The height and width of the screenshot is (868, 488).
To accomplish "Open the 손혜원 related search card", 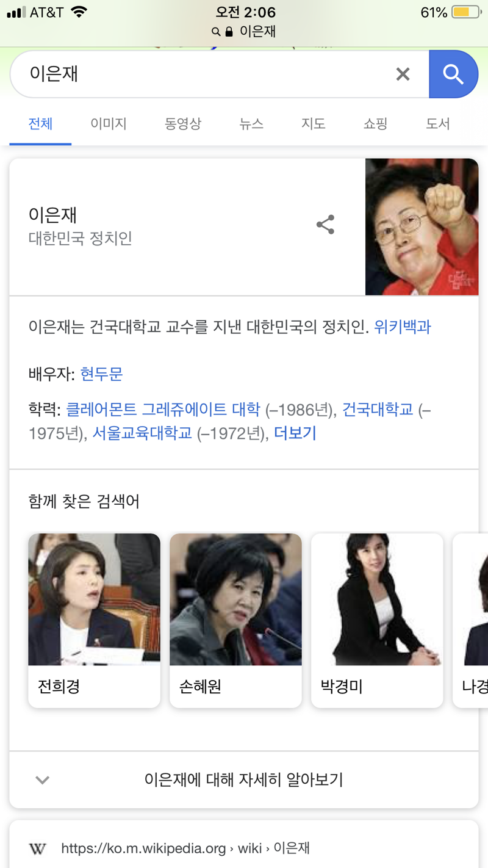I will pos(235,620).
